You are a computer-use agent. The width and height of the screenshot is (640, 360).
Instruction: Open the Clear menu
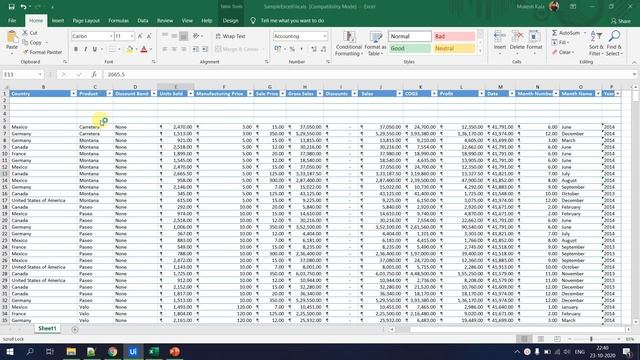pos(563,52)
